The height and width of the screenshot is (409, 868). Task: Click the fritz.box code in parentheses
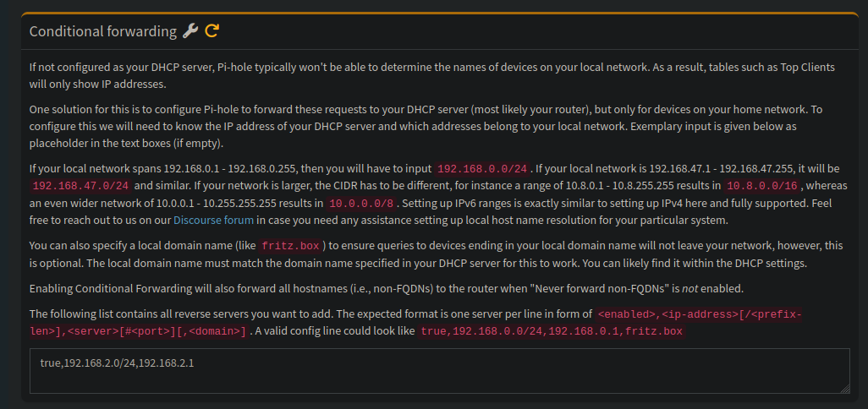pos(290,246)
